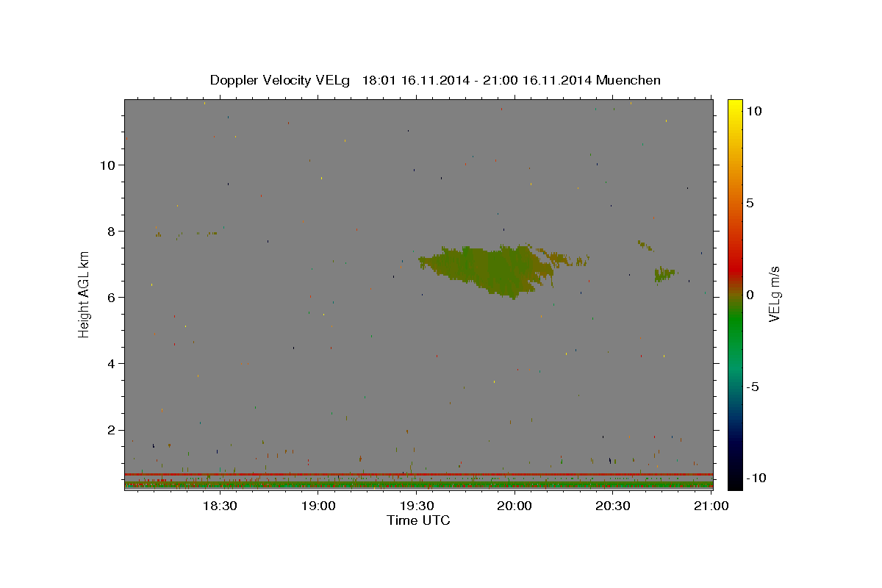Click the 'Muenchen' station name in title

[x=628, y=80]
